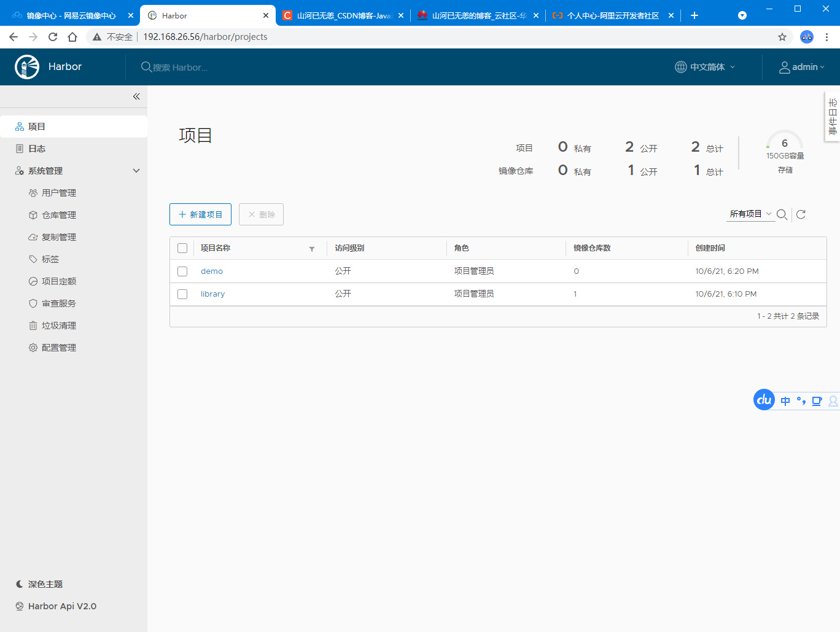This screenshot has width=840, height=632.
Task: Refresh the project list
Action: click(801, 214)
